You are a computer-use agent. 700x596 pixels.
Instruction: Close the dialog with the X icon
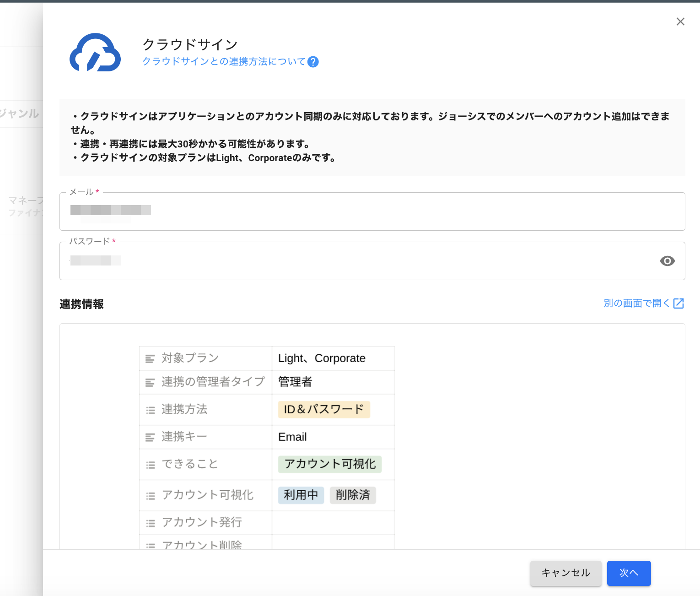(680, 22)
